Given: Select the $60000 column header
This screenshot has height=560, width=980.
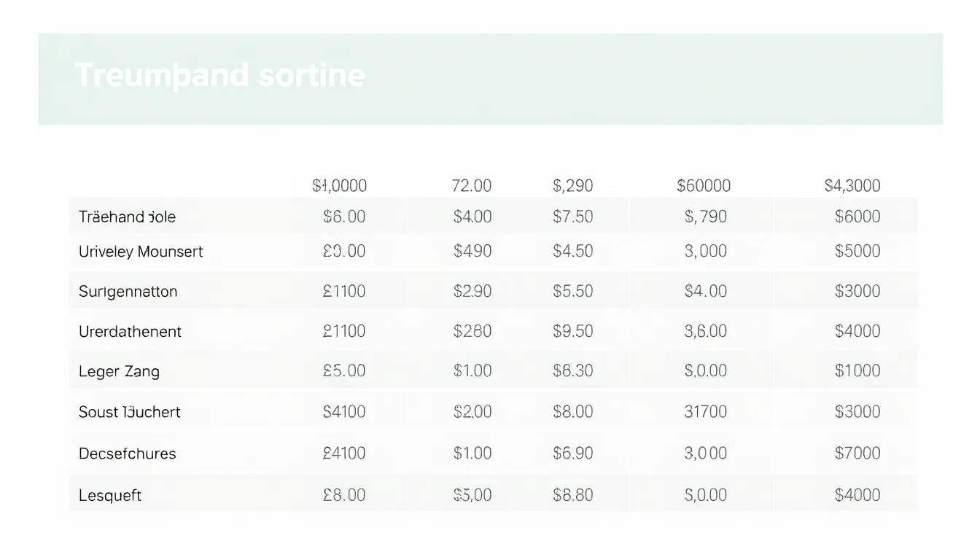Looking at the screenshot, I should tap(704, 185).
